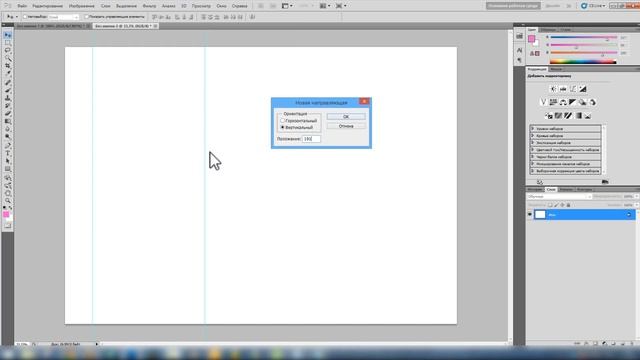Add a Brightness/Contrast adjustment
This screenshot has width=640, height=360.
pyautogui.click(x=553, y=89)
